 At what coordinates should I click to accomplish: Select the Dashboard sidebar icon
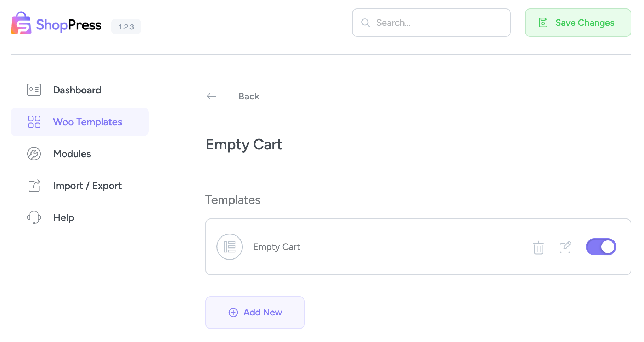pos(34,90)
